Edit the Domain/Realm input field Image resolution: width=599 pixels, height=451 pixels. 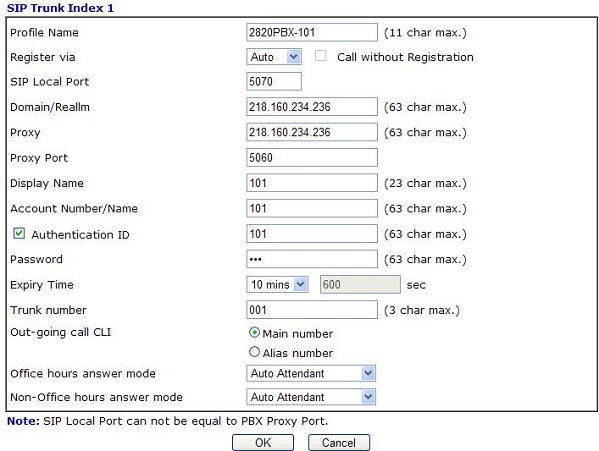pos(312,107)
